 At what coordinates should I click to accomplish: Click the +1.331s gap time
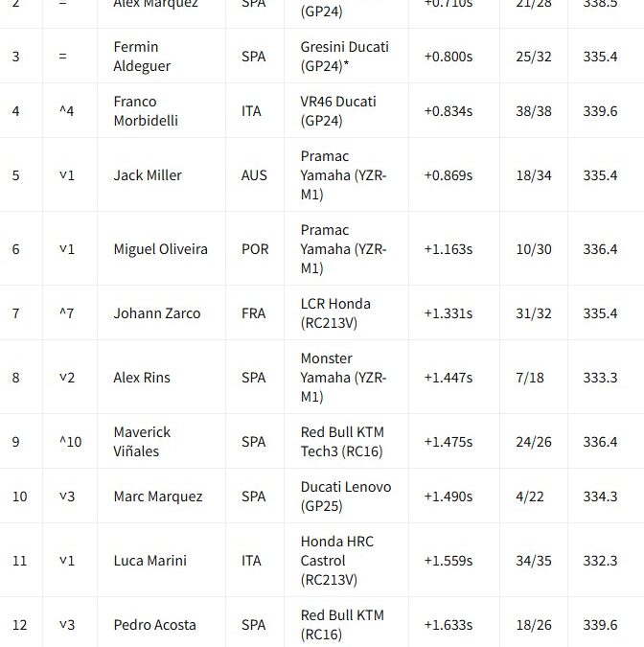[448, 313]
